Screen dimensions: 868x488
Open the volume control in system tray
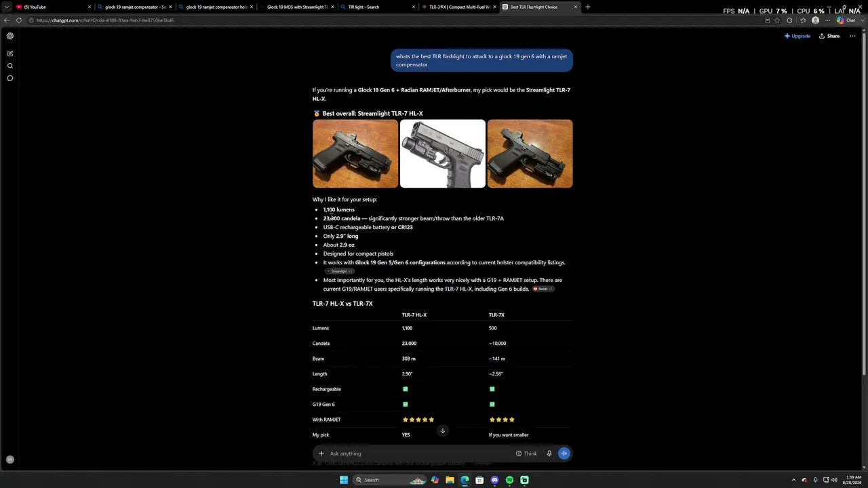(833, 480)
